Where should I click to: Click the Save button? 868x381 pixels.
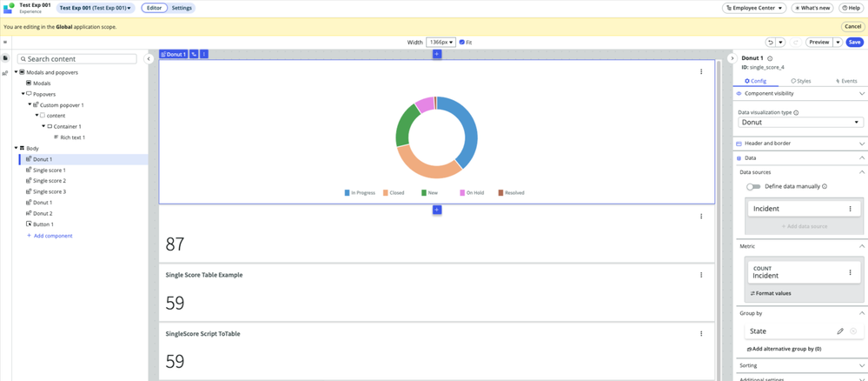point(855,42)
